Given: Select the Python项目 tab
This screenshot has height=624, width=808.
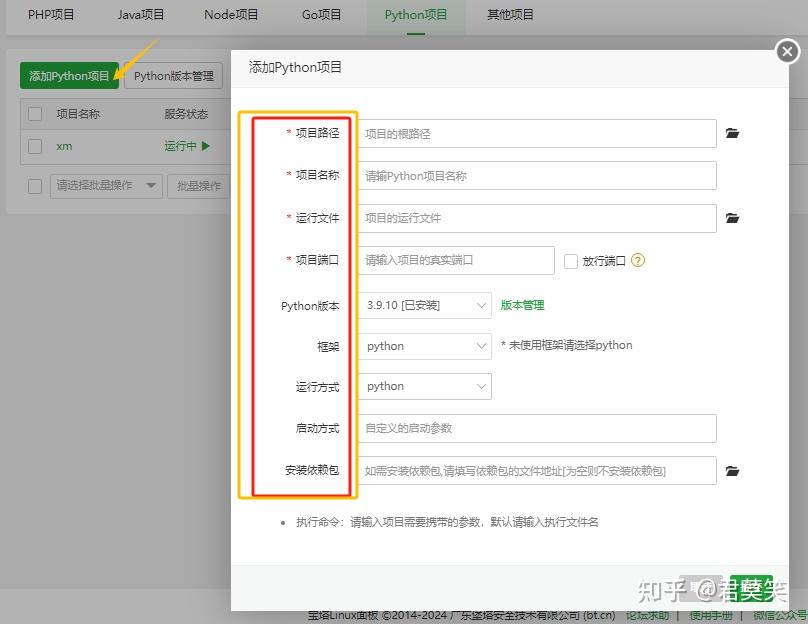Looking at the screenshot, I should tap(416, 15).
